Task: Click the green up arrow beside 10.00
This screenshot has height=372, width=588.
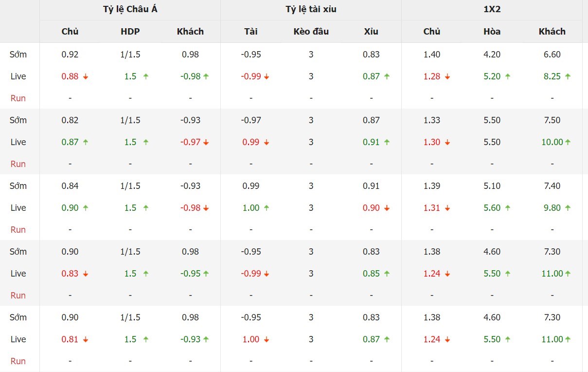Action: click(x=568, y=142)
